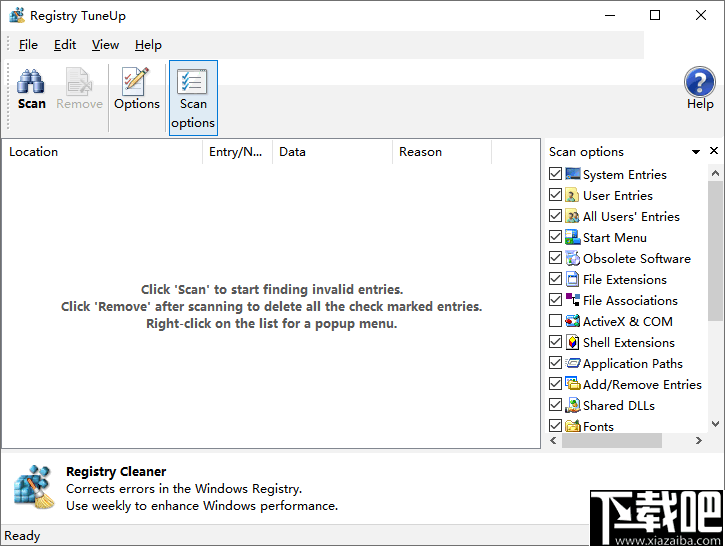Click the Add/Remove Entries icon
This screenshot has height=546, width=725.
tap(572, 384)
